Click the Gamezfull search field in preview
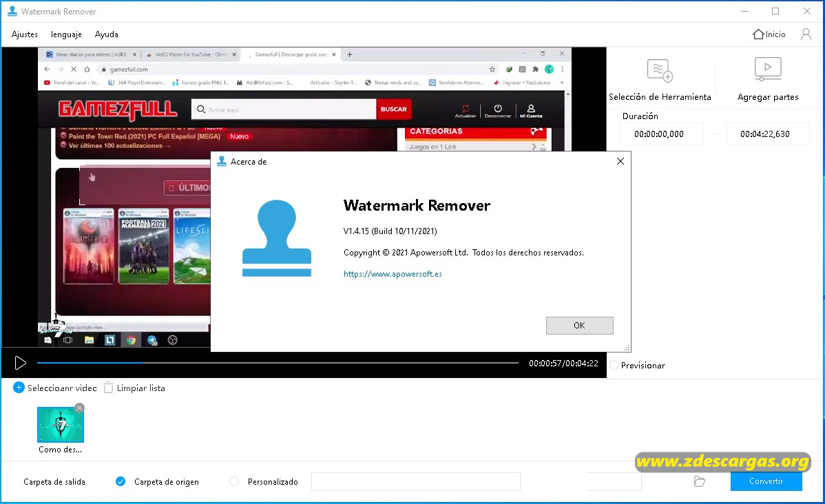825x504 pixels. pos(284,109)
